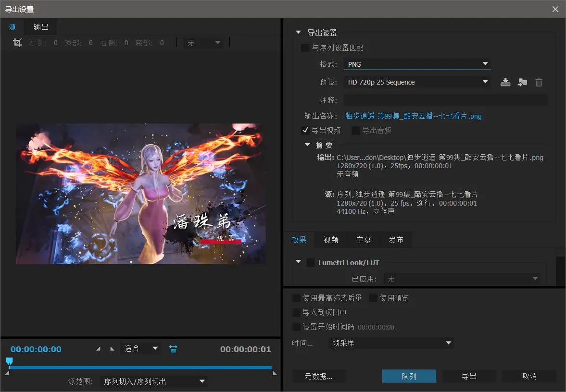Enable 与序列设置匹配 checkbox
Image resolution: width=566 pixels, height=392 pixels.
point(305,48)
